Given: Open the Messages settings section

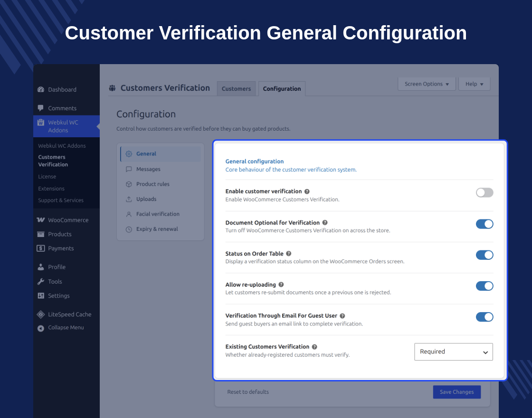Looking at the screenshot, I should coord(161,169).
